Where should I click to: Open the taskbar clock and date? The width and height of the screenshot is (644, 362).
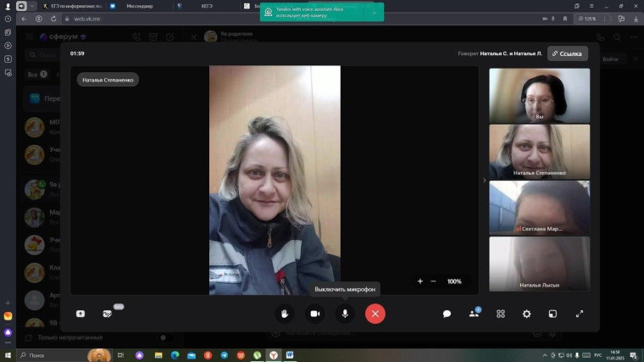[x=615, y=355]
